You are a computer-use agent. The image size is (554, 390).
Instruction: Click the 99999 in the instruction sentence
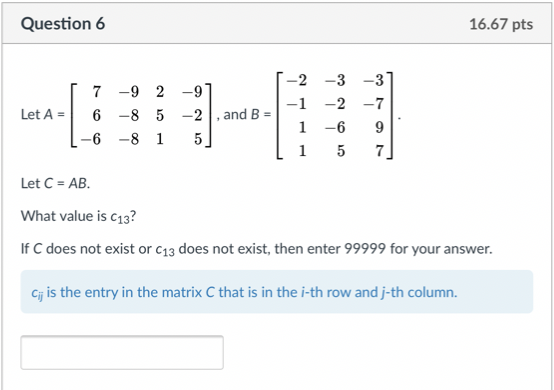point(365,249)
